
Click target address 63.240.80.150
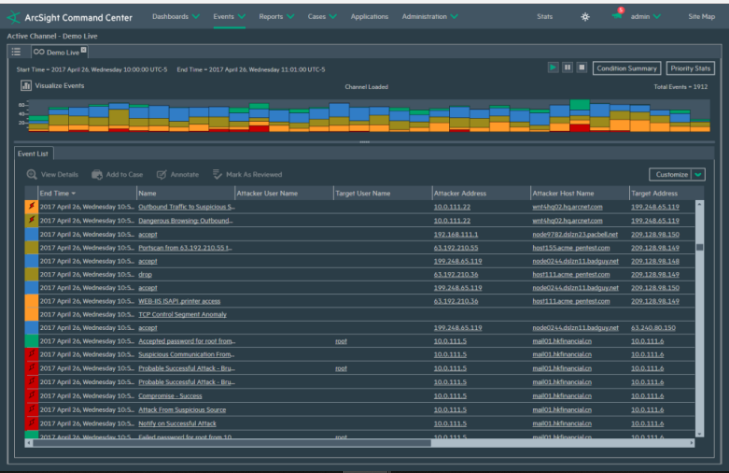coord(653,328)
